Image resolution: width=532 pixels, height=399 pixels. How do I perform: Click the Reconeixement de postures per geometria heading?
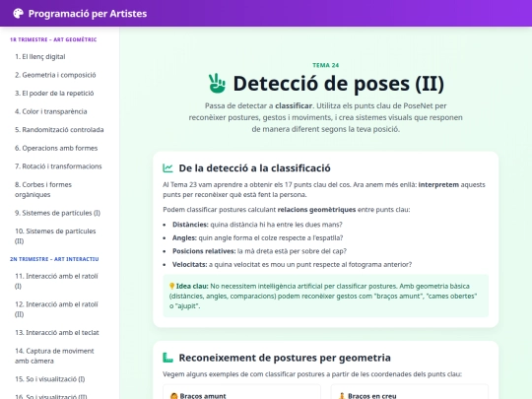tap(285, 358)
